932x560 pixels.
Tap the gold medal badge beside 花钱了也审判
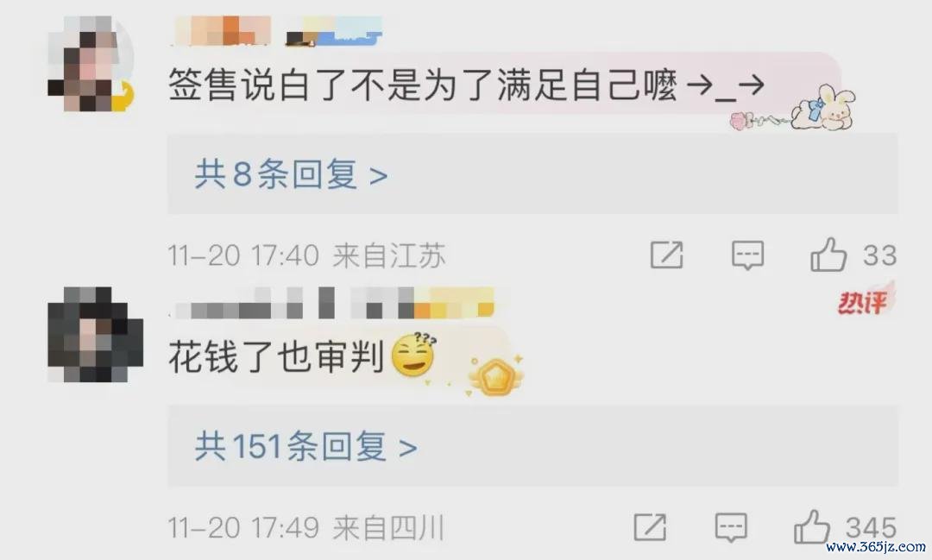tap(494, 375)
